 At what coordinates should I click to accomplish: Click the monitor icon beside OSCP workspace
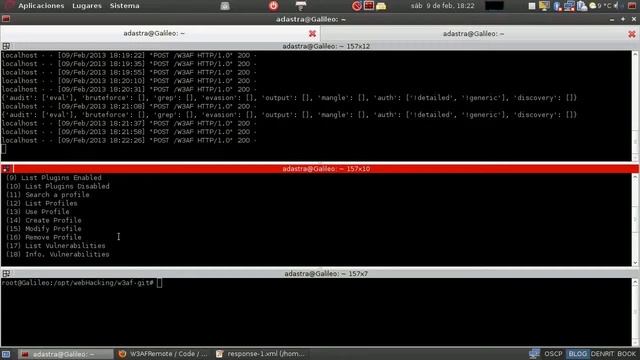[534, 353]
